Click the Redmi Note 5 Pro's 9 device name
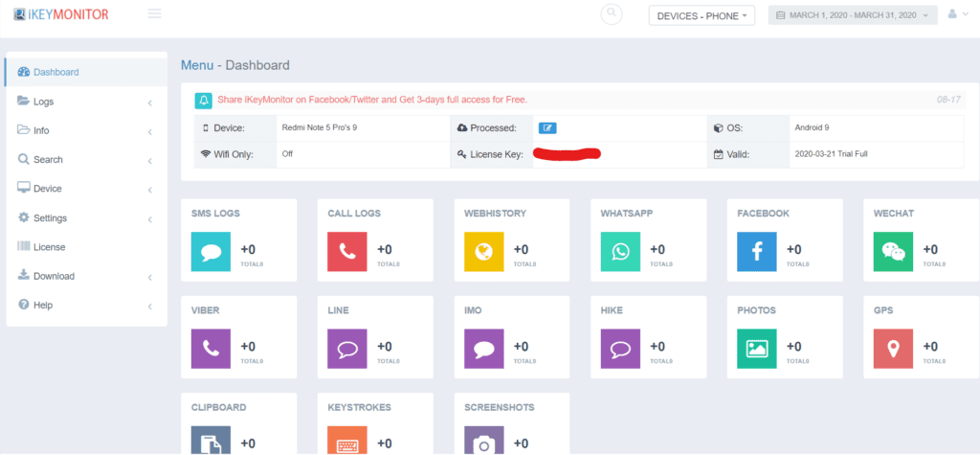 [320, 127]
